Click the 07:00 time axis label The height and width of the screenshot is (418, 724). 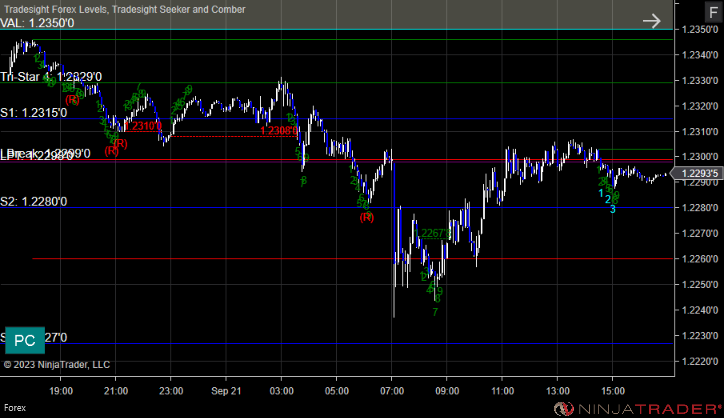pyautogui.click(x=392, y=391)
